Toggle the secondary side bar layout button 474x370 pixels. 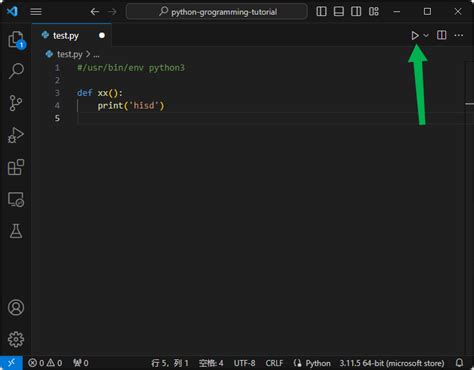[356, 12]
